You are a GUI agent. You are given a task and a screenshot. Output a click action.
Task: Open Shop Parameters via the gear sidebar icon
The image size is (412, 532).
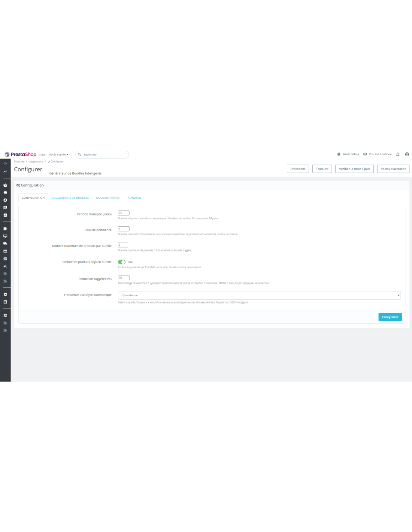[5, 294]
